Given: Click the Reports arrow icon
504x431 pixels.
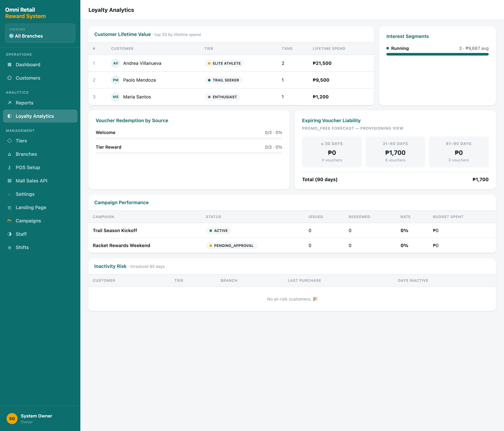Looking at the screenshot, I should point(9,103).
